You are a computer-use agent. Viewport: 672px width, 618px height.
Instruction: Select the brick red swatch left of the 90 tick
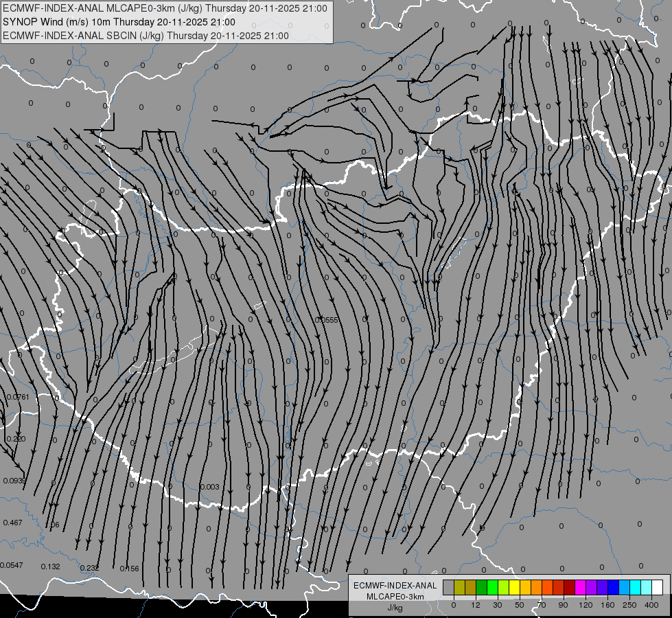point(559,587)
